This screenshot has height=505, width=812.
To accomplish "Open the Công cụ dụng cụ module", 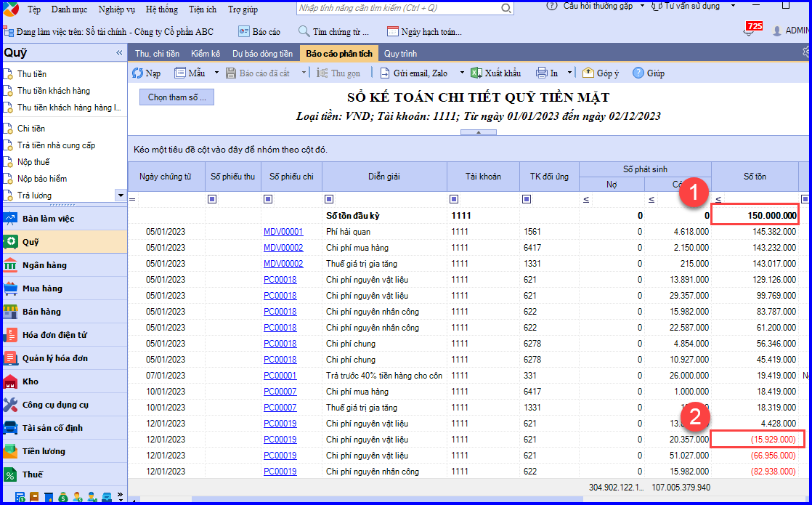I will click(x=65, y=405).
